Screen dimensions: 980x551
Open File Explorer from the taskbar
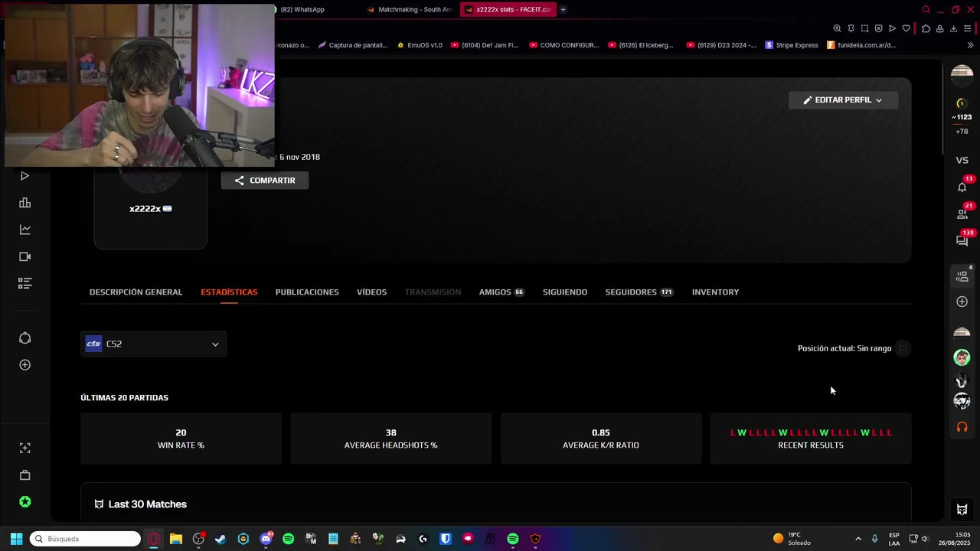click(x=175, y=539)
